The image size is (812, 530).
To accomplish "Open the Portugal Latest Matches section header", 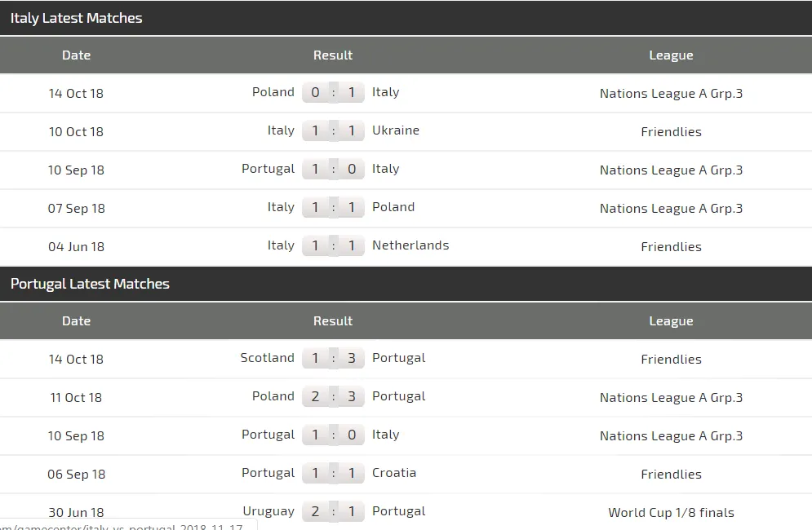I will click(90, 284).
